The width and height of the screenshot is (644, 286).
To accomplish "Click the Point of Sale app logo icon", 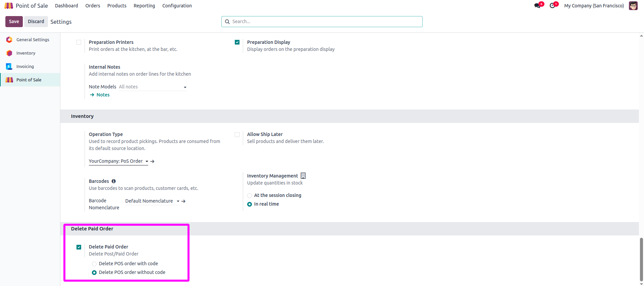I will [x=9, y=6].
